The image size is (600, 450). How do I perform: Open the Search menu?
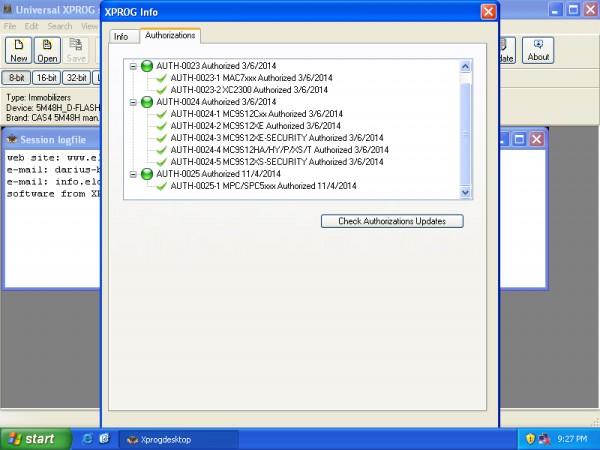click(x=60, y=26)
